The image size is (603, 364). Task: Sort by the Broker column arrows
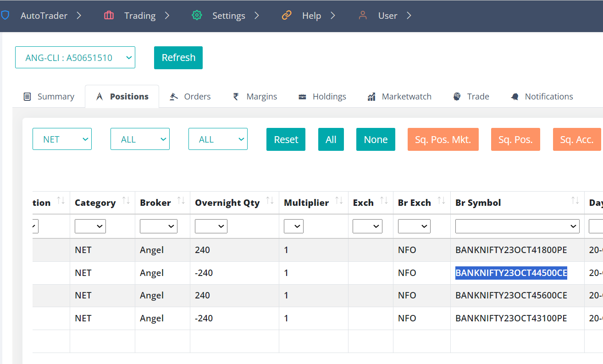click(x=181, y=201)
